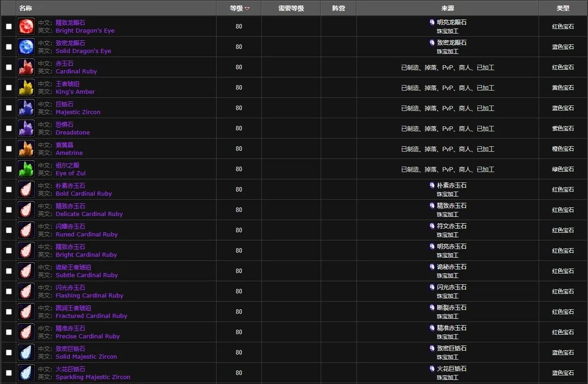Open the Fractured Cardinal Ruby item link
Screen dimensions: 588x384
pos(91,316)
